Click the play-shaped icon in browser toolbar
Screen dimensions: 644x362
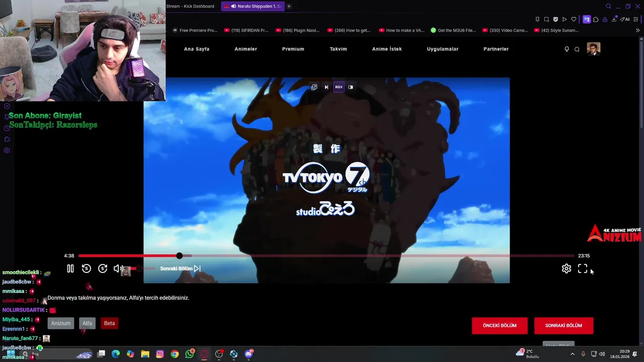click(x=565, y=19)
